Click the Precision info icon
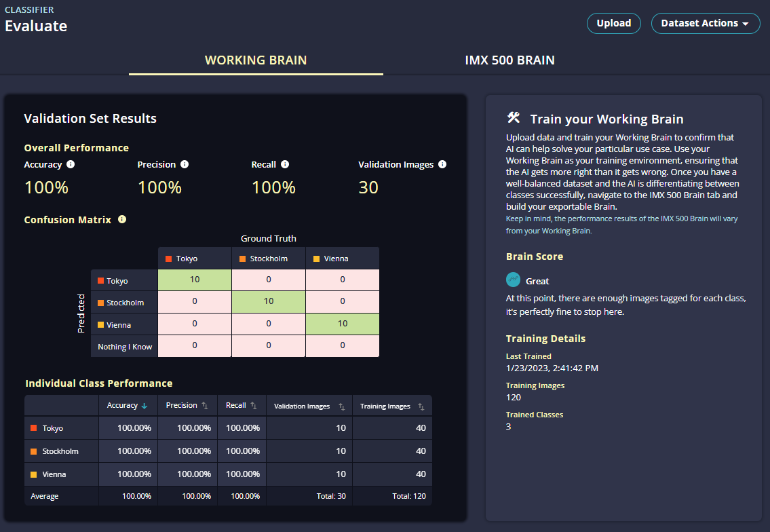 184,164
